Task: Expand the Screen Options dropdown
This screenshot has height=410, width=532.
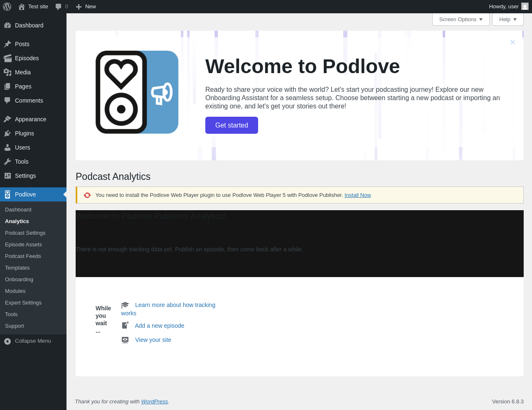Action: 461,19
